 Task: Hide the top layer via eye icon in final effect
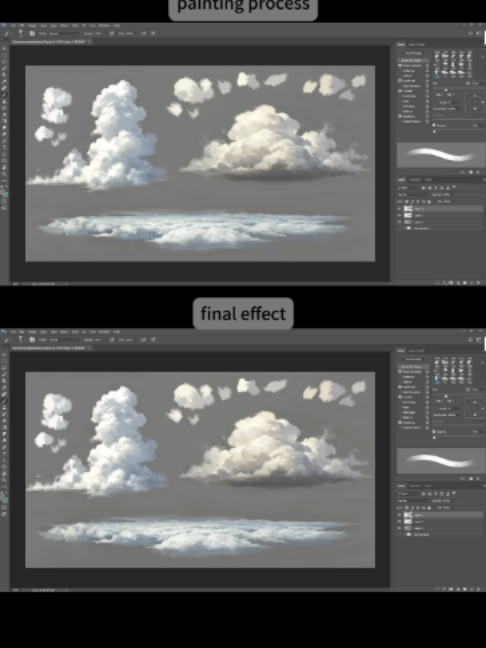coord(399,515)
